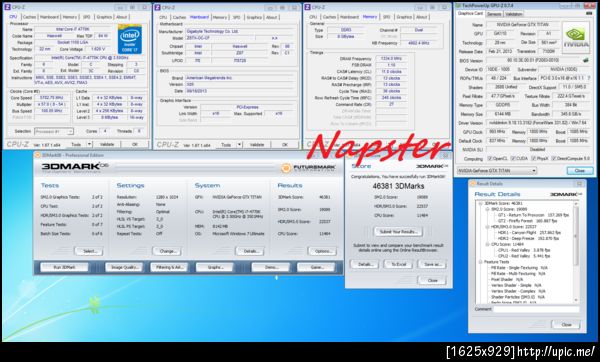Collapse the SM2.0 Score tree node

pyautogui.click(x=488, y=209)
